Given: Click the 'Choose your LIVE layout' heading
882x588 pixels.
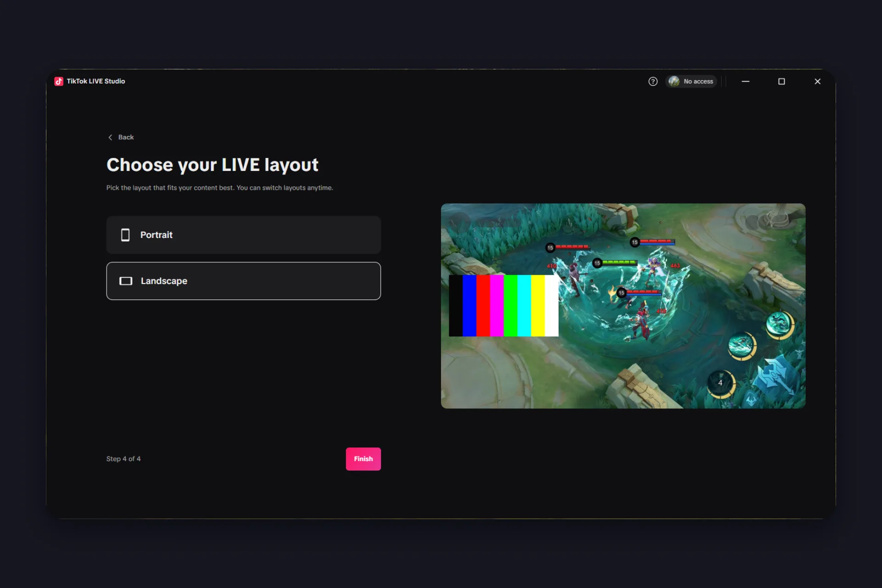Looking at the screenshot, I should 212,165.
